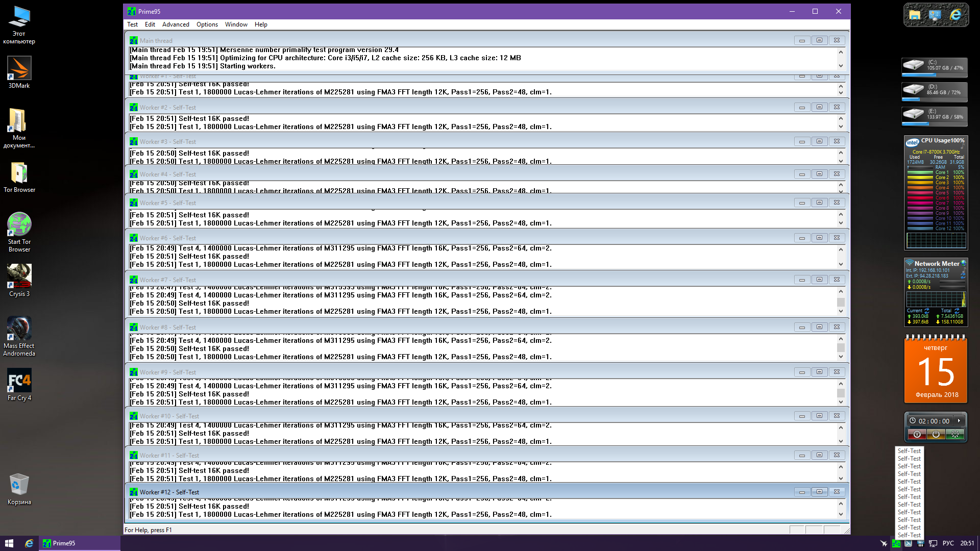Click the green restart icon on timer gadget
The image size is (980, 551).
[955, 434]
